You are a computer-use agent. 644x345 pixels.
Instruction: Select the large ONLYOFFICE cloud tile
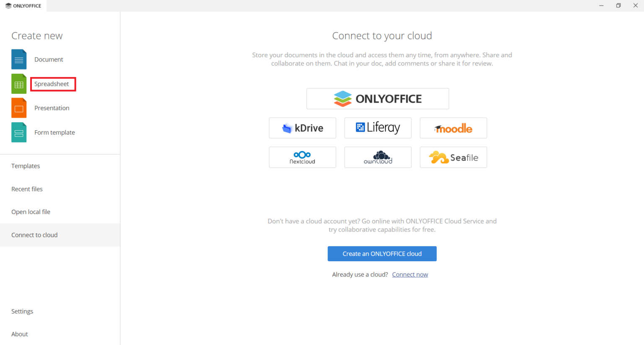pyautogui.click(x=378, y=98)
